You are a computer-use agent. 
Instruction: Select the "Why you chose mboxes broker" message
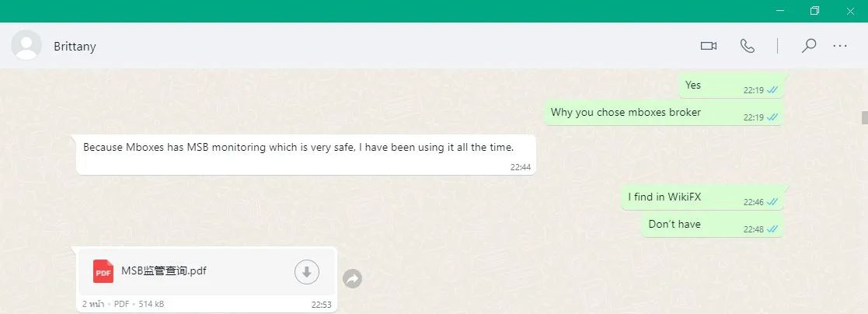(663, 113)
